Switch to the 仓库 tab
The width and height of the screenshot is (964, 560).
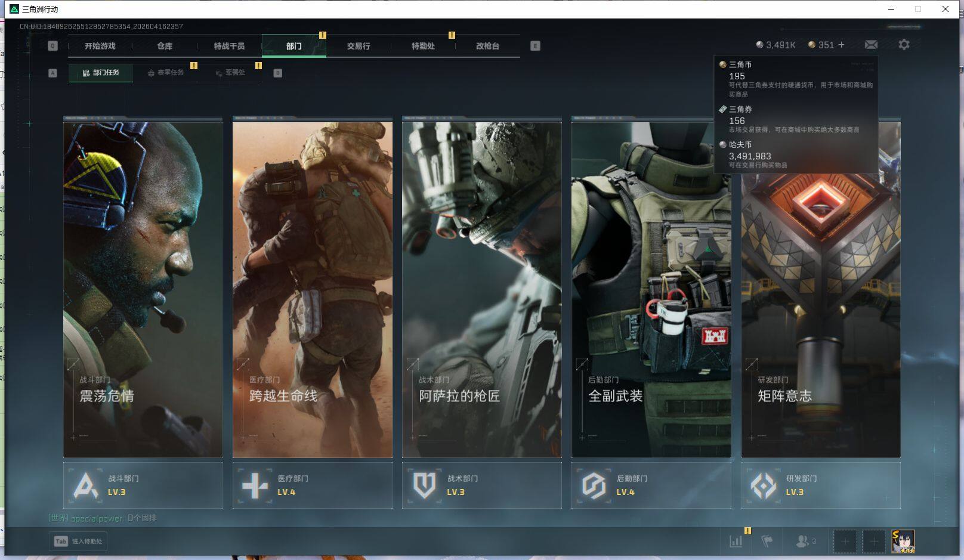pyautogui.click(x=165, y=46)
